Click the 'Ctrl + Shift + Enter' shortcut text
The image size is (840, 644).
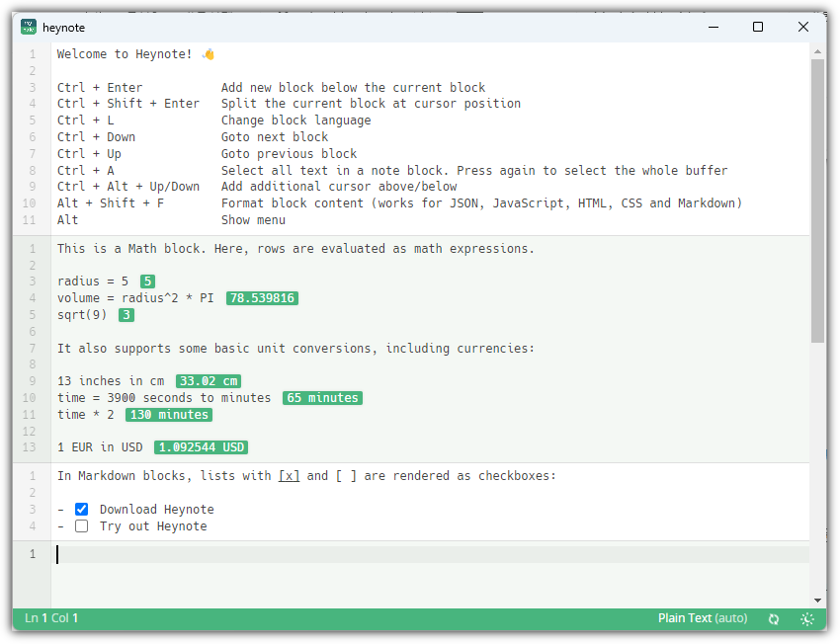128,104
